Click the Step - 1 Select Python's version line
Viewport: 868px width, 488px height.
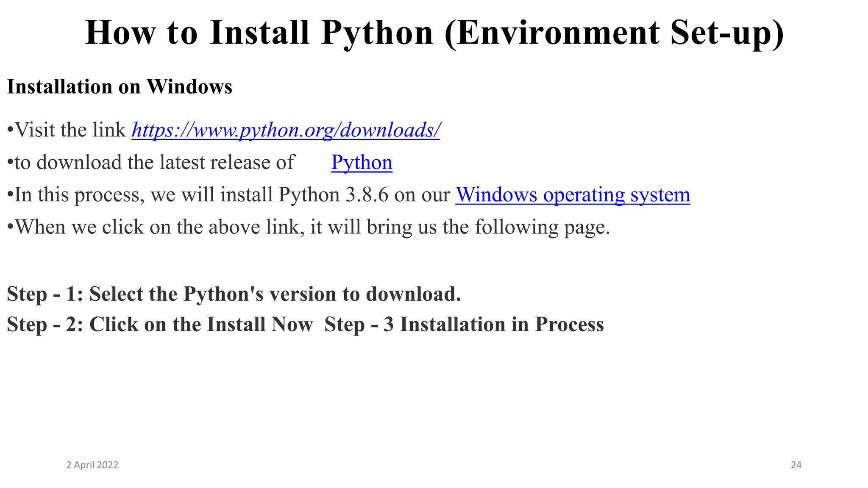(x=234, y=294)
